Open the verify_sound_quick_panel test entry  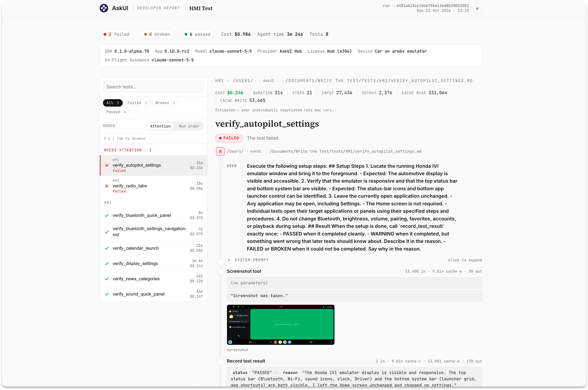click(153, 294)
